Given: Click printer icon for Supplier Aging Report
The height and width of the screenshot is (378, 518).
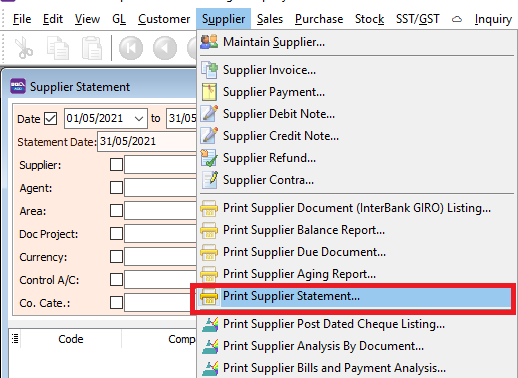Looking at the screenshot, I should [x=209, y=274].
